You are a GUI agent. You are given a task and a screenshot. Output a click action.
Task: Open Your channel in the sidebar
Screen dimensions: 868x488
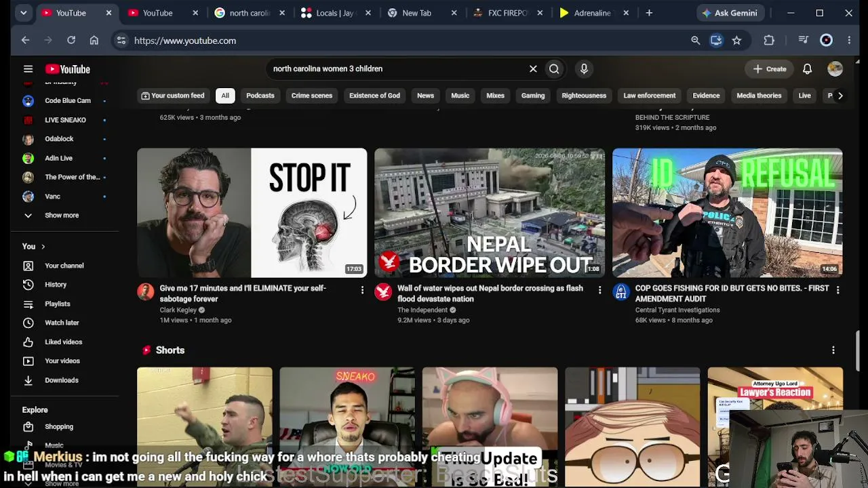[x=64, y=266]
